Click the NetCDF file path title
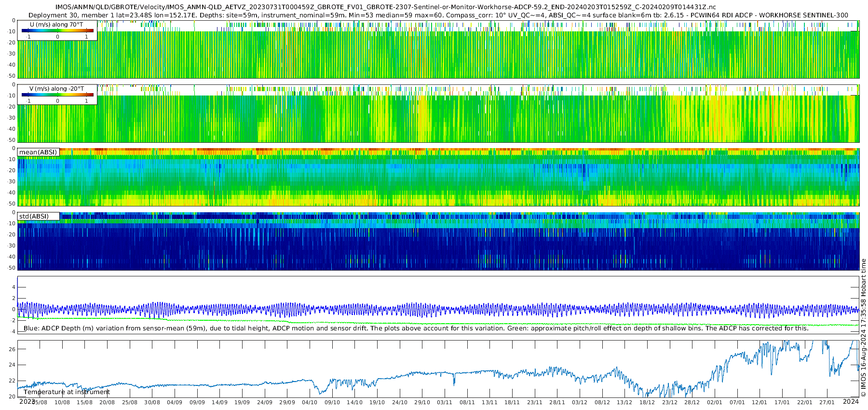Screen dimensions: 868x410 pyautogui.click(x=385, y=7)
